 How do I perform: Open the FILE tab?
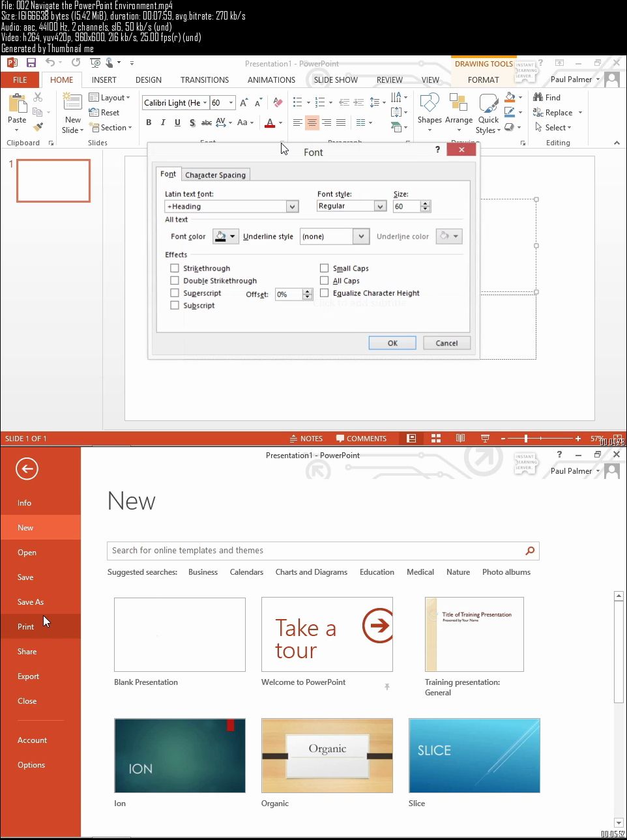20,80
